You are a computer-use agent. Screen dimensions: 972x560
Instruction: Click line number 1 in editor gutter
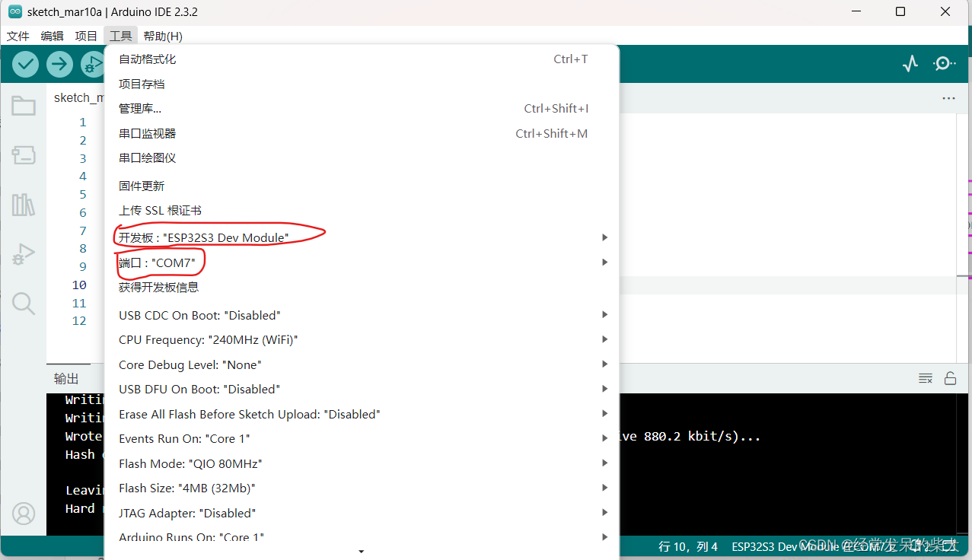coord(83,122)
